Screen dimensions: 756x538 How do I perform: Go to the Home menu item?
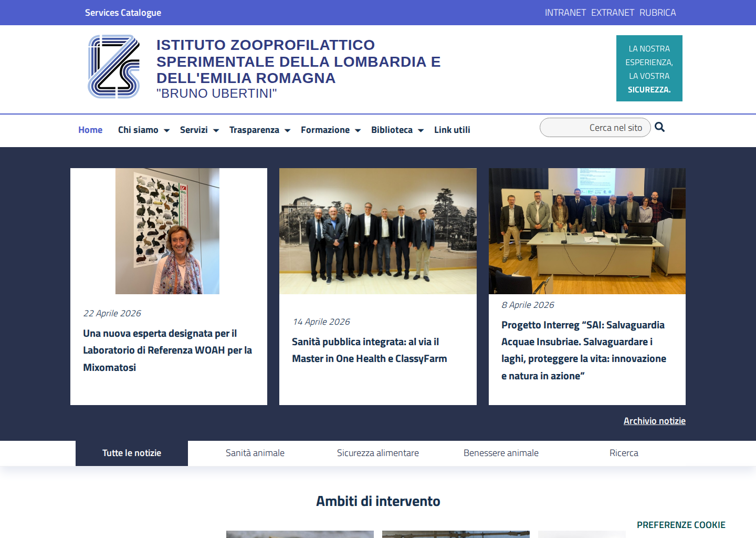click(x=90, y=130)
